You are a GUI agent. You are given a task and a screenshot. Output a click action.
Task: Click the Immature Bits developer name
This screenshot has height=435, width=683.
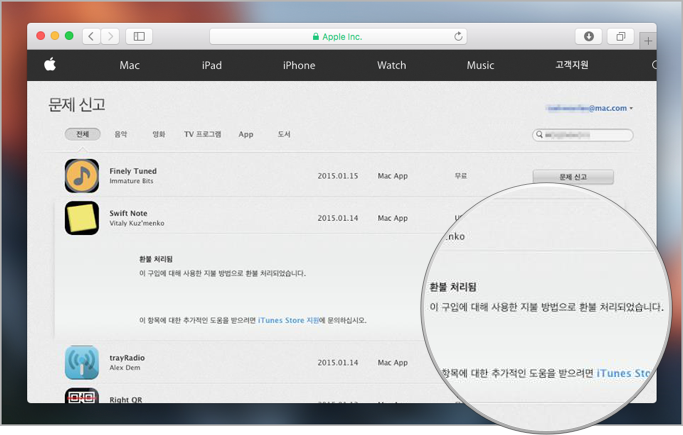[131, 181]
